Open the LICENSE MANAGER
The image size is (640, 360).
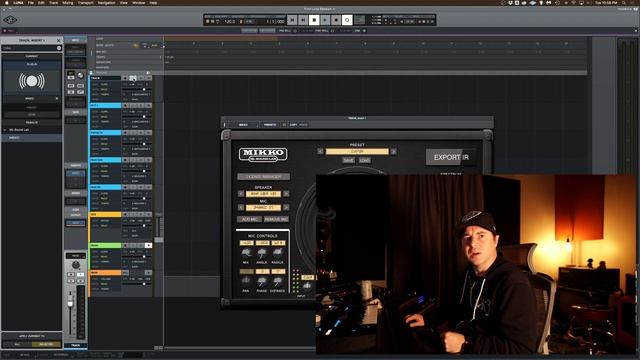click(x=264, y=177)
